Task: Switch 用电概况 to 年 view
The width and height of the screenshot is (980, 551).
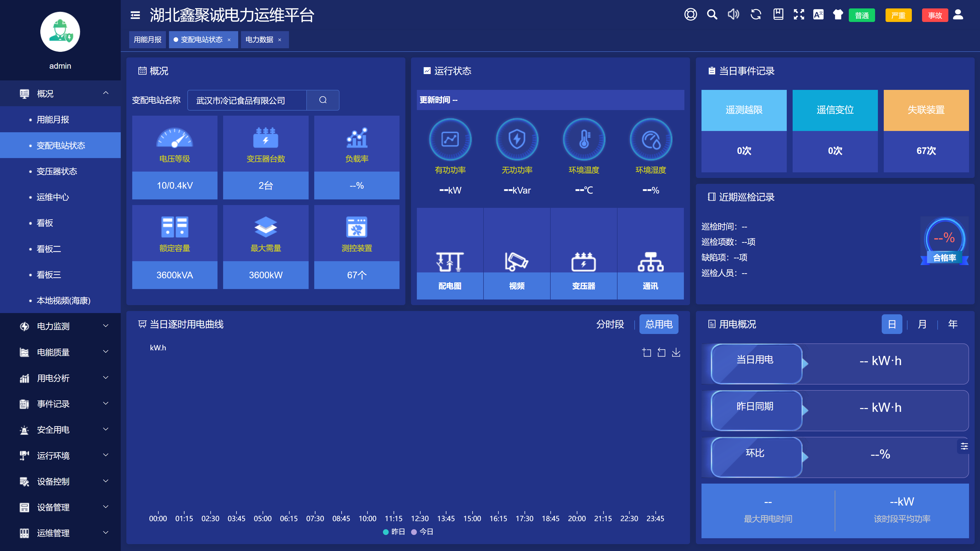Action: pos(952,324)
